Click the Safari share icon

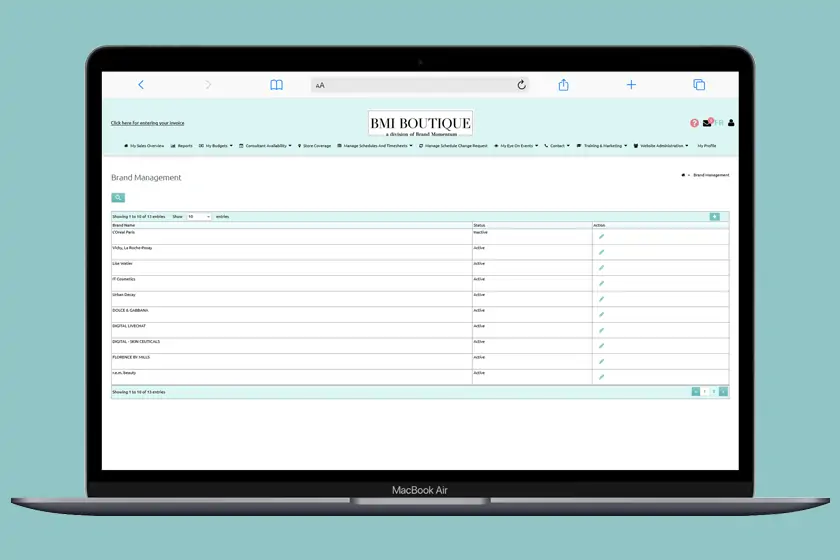point(563,85)
